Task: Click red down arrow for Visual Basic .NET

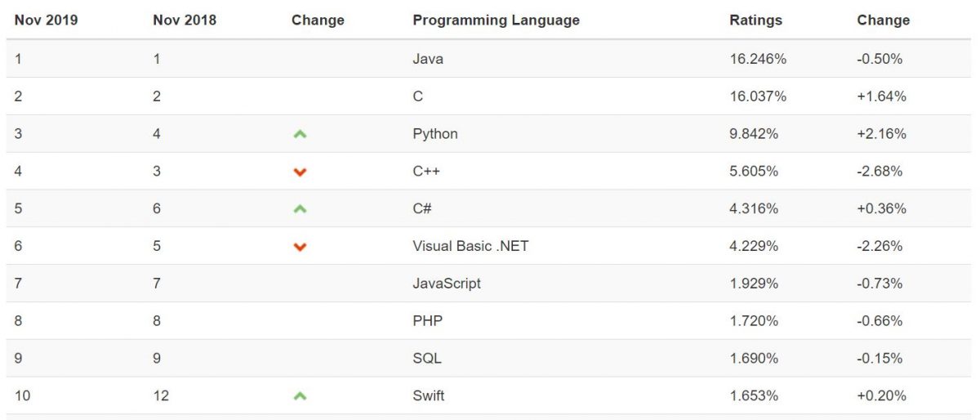Action: coord(300,247)
